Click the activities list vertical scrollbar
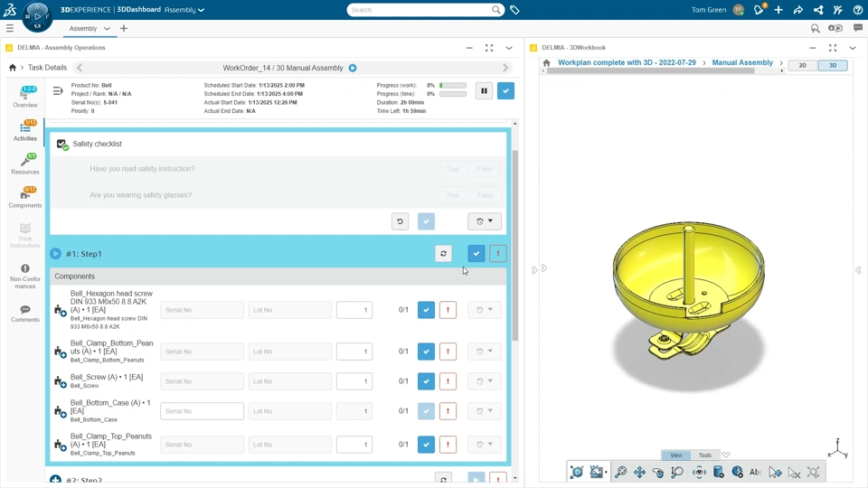 514,246
